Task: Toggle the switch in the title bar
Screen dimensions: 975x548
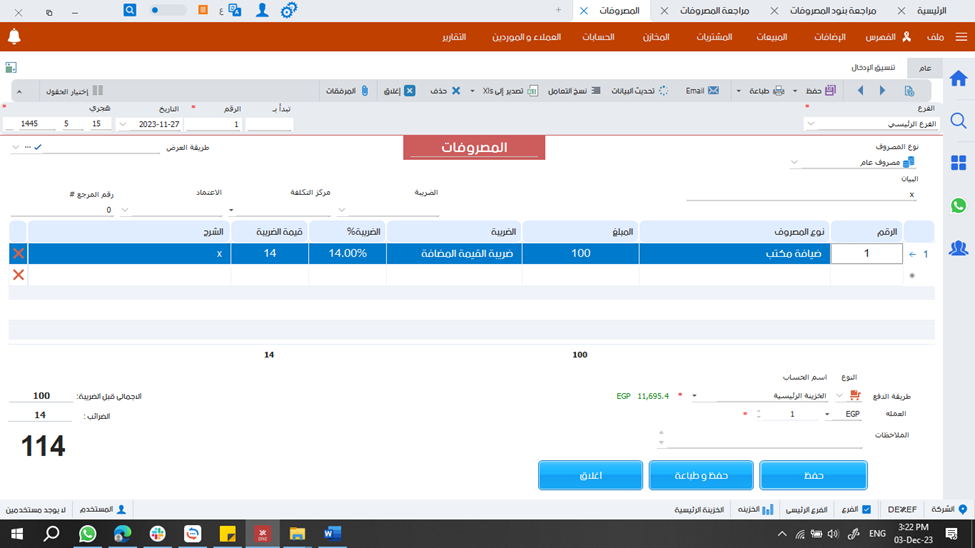Action: click(x=168, y=10)
